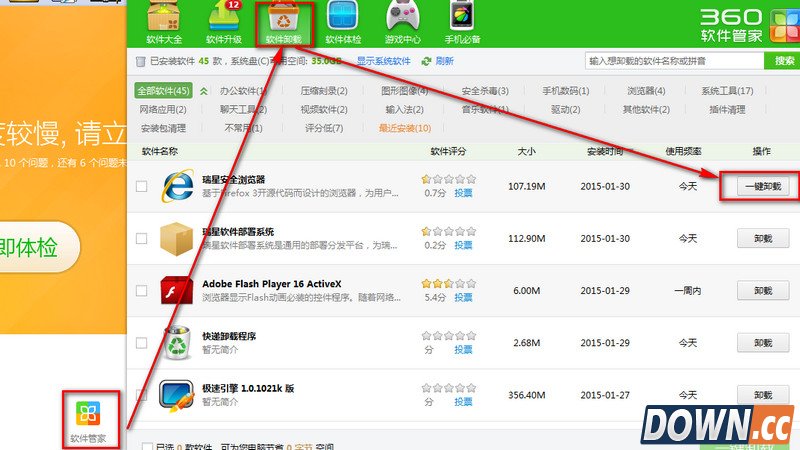Open the 软件体检 checkup icon

343,23
